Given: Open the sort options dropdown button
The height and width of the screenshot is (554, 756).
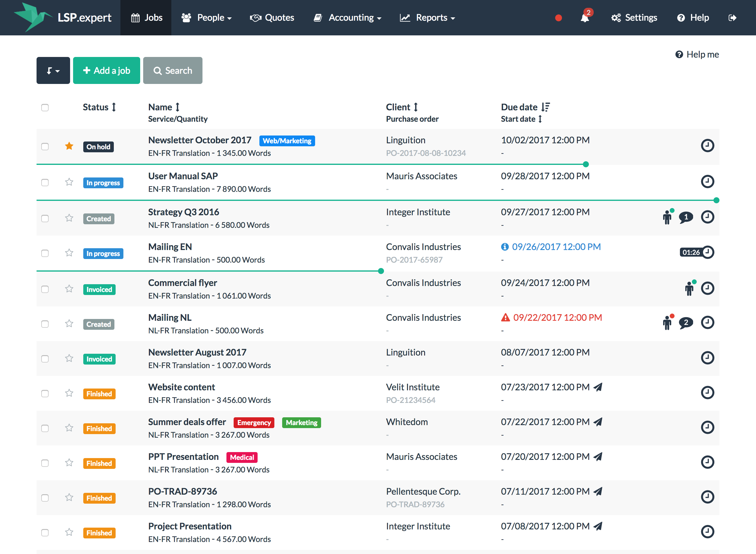Looking at the screenshot, I should pyautogui.click(x=53, y=70).
